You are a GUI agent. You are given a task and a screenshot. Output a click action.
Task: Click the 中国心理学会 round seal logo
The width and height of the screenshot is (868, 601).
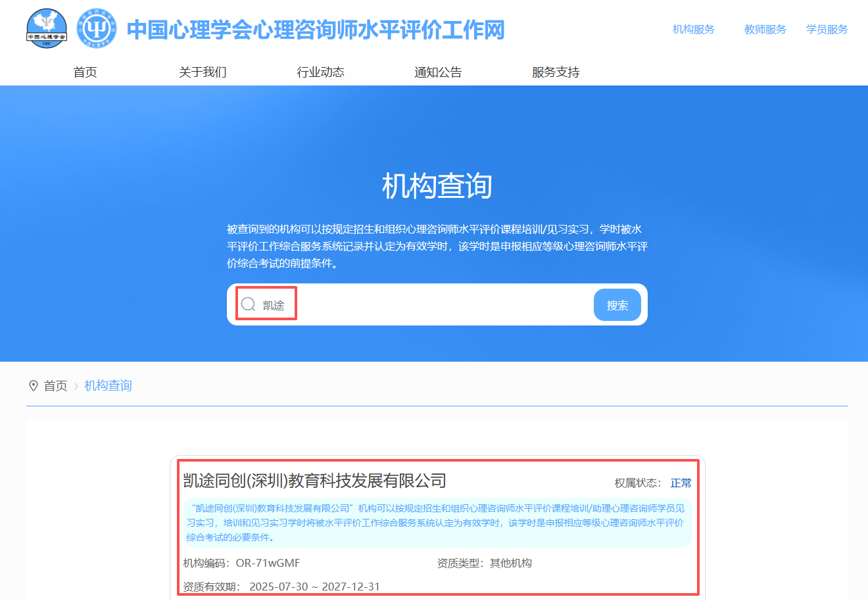tap(46, 29)
